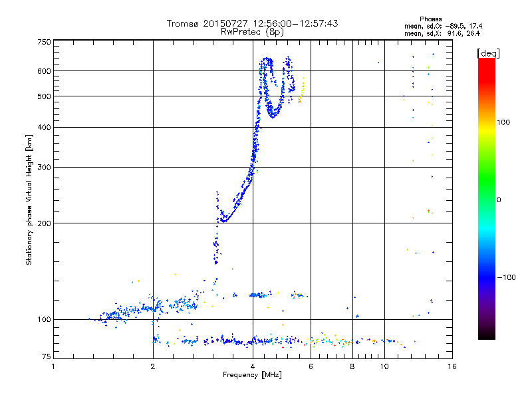This screenshot has height=399, width=532.
Task: Click the x-axis tick label '8'
Action: coord(352,366)
